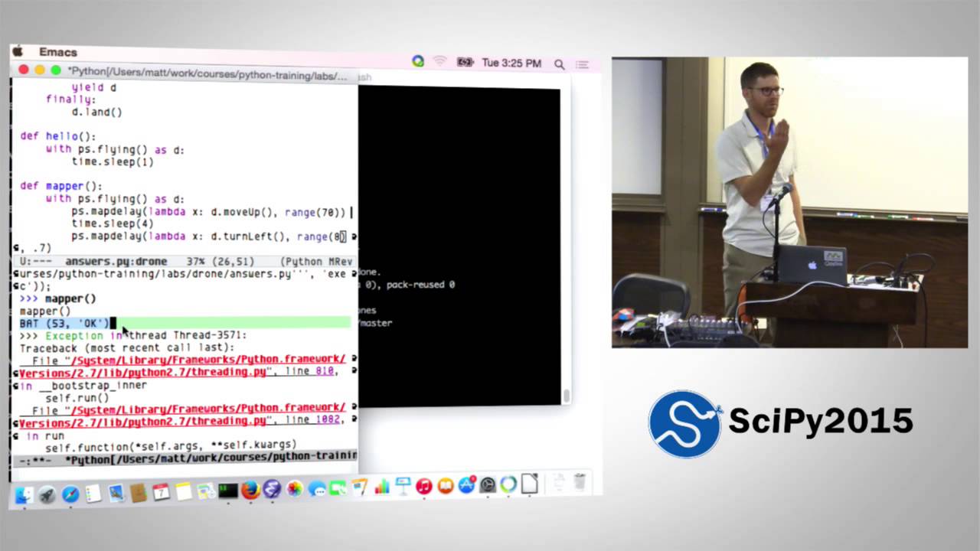
Task: Open Photos pinwheel icon in dock
Action: 294,488
